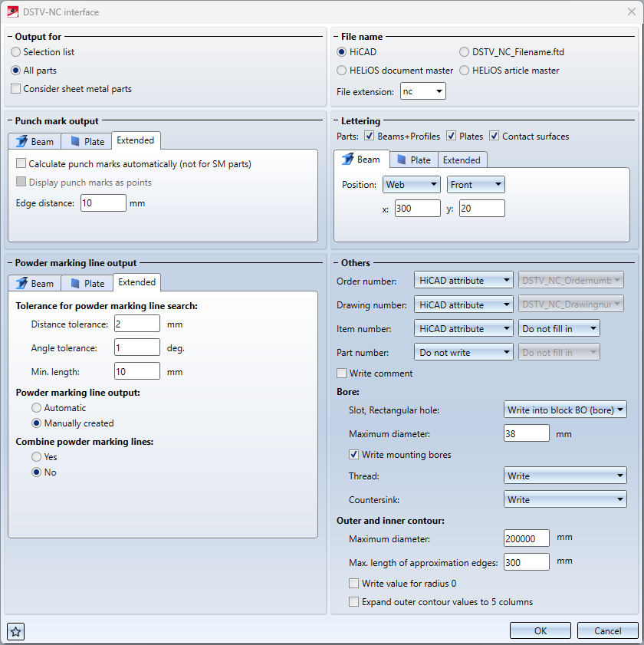Viewport: 644px width, 645px height.
Task: Open Order number HiCAD attribute dropdown
Action: 464,280
